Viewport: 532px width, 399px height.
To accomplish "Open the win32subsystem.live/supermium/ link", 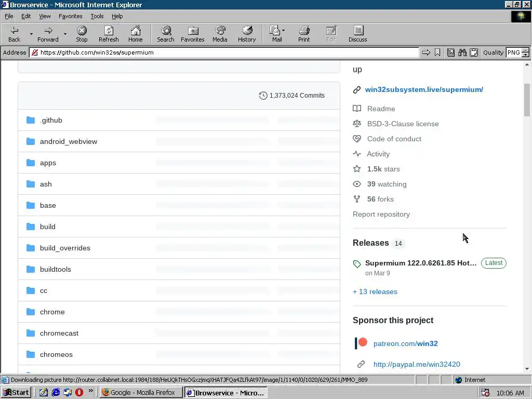I will [x=424, y=89].
